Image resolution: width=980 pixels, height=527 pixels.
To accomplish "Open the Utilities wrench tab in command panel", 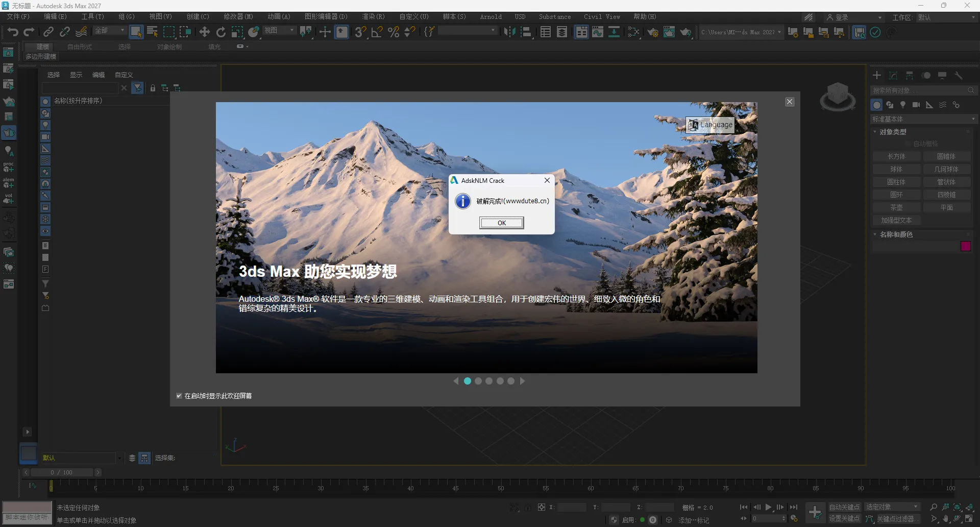I will [959, 76].
